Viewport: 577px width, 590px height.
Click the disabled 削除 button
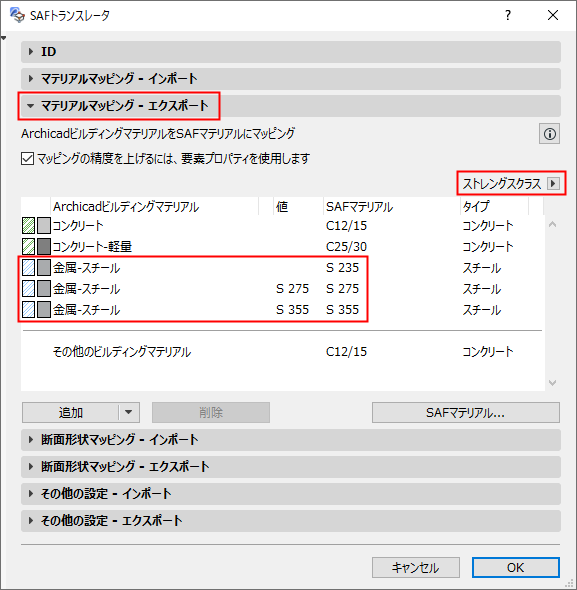(x=211, y=412)
